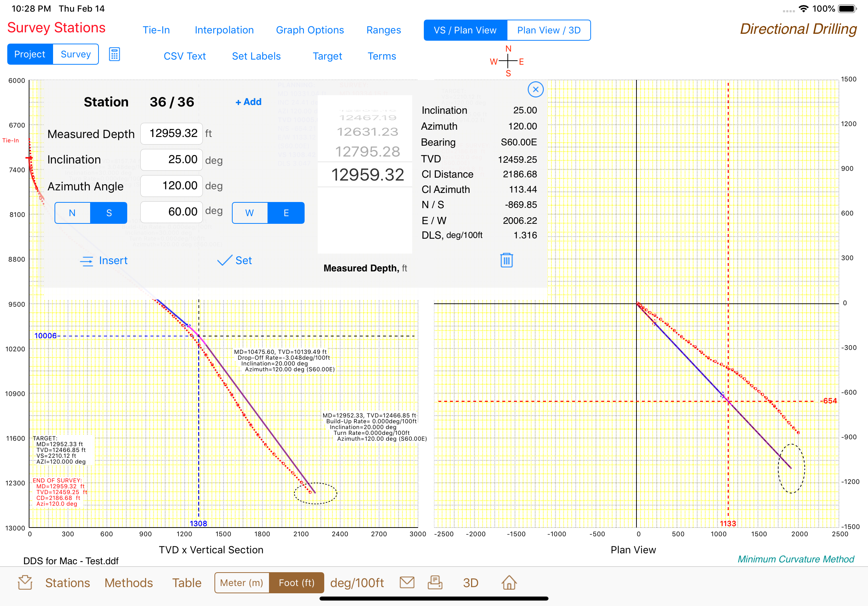
Task: Close the station panel with X
Action: (x=535, y=89)
